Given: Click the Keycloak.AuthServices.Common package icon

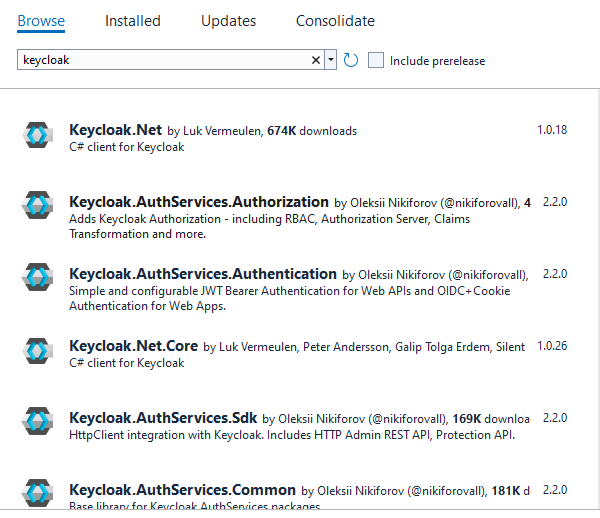Looking at the screenshot, I should click(x=38, y=494).
